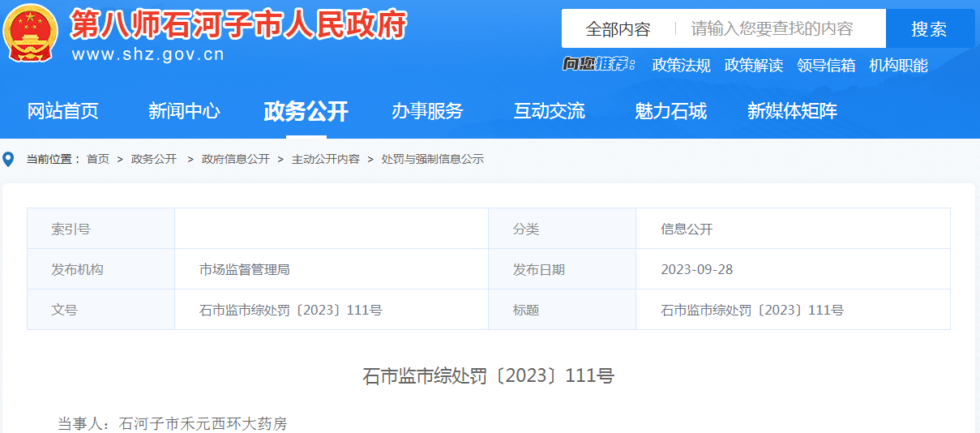The height and width of the screenshot is (433, 980).
Task: Click the 发布日期 label cell
Action: [563, 269]
